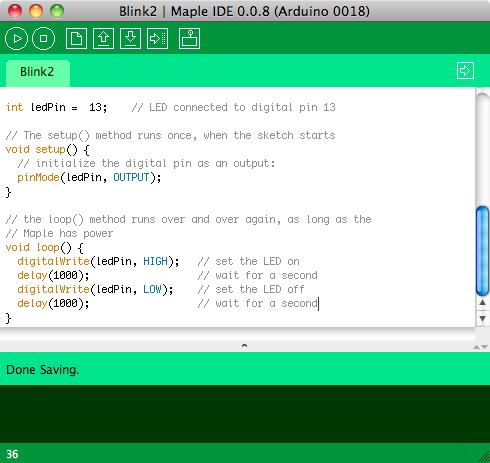Viewport: 490px width, 463px height.
Task: Click the scrollbar down arrow
Action: [482, 318]
